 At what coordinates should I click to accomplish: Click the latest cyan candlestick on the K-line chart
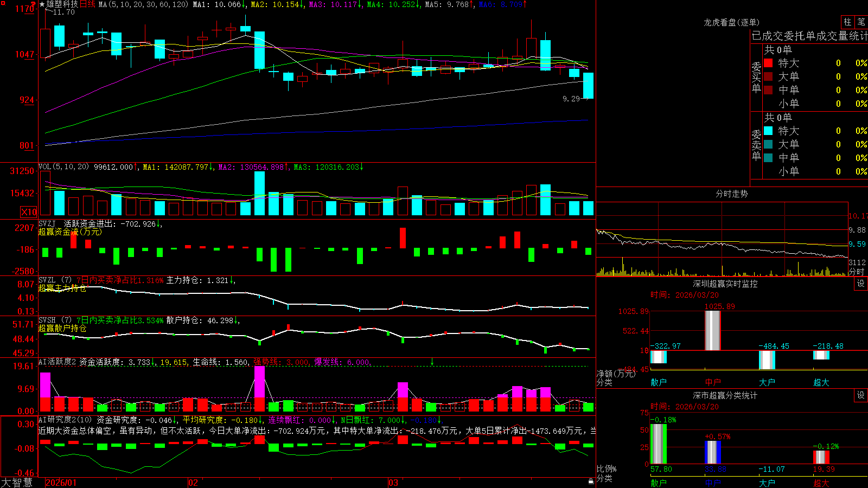[588, 85]
